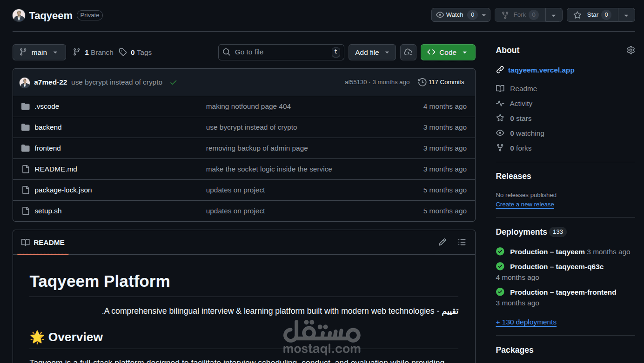
Task: Open package-lock.json file name
Action: (x=63, y=190)
